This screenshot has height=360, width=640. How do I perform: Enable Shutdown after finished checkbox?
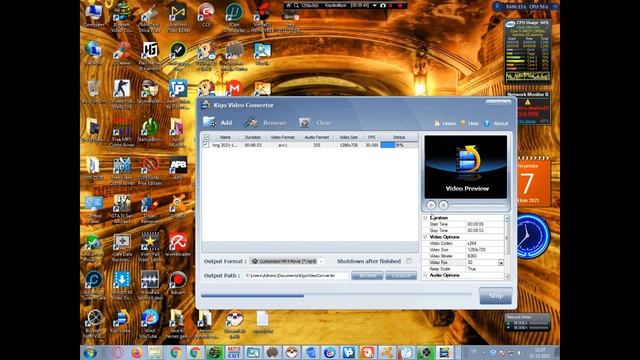click(x=409, y=261)
